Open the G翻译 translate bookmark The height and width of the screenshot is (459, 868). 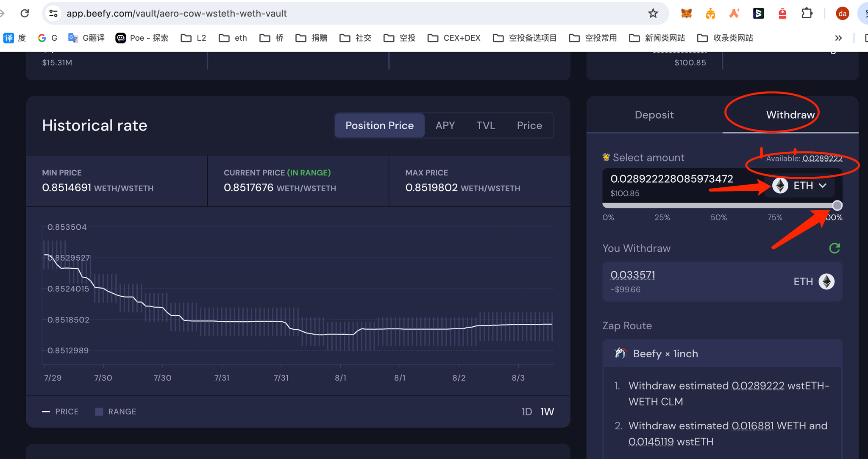(86, 38)
